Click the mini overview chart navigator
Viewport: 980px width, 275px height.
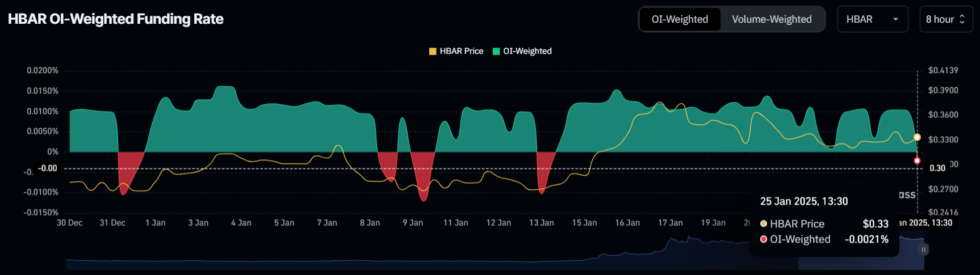495,253
